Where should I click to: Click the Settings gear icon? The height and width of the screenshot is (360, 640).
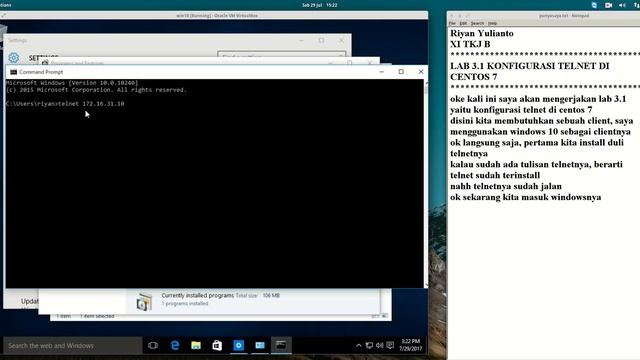point(13,58)
